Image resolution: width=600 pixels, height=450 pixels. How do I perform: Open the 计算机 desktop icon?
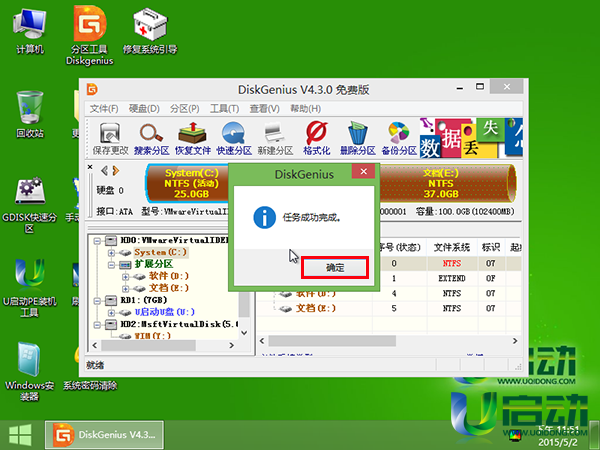30,32
